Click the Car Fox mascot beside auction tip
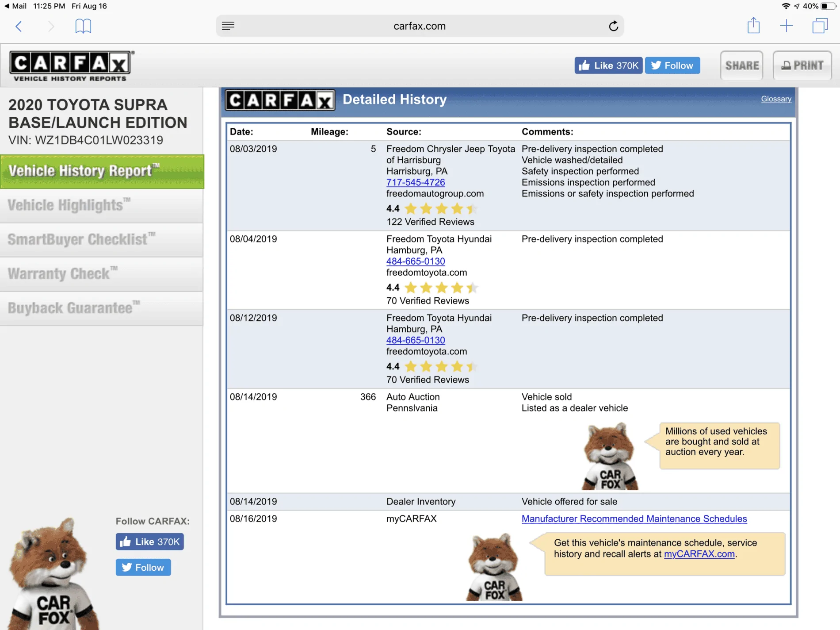The height and width of the screenshot is (630, 840). [x=609, y=456]
